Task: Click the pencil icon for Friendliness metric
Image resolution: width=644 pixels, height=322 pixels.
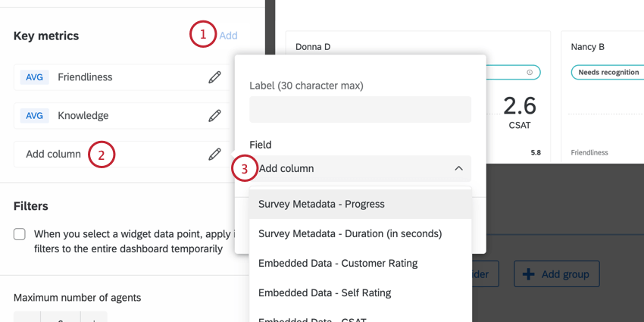Action: point(215,77)
